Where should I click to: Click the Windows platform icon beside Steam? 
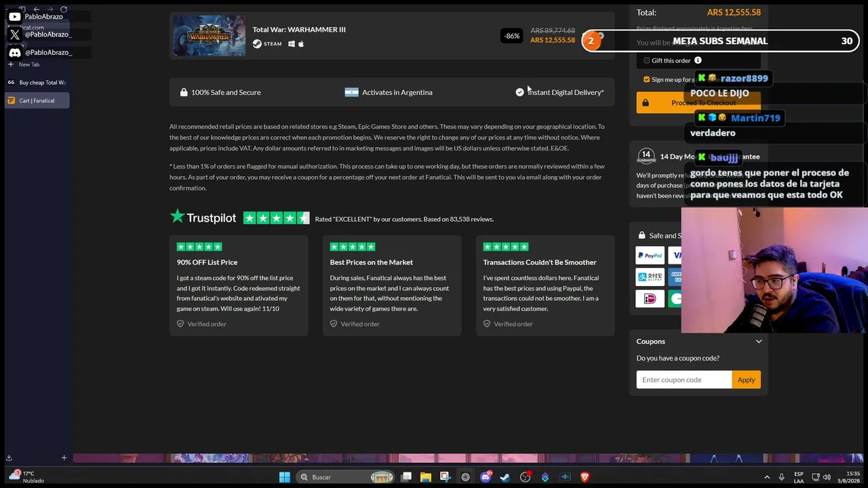click(292, 44)
